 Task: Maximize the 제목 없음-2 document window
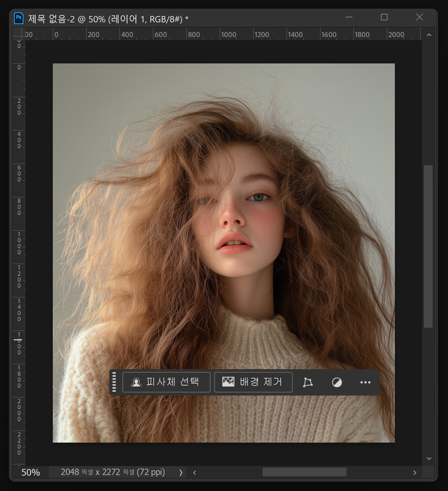(384, 17)
